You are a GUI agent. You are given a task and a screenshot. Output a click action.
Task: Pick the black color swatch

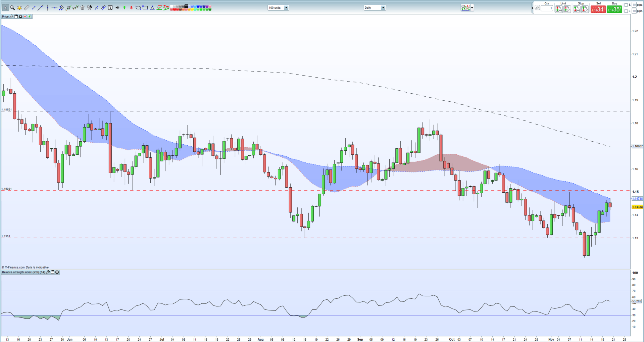(x=186, y=6)
